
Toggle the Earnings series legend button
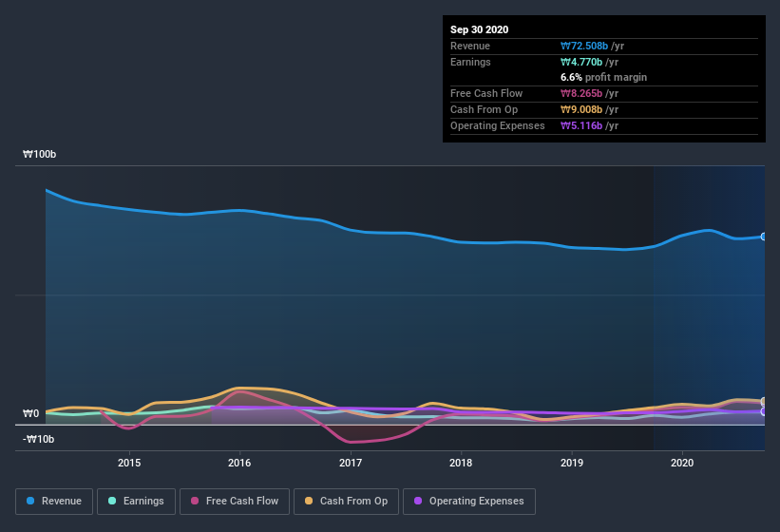coord(136,502)
